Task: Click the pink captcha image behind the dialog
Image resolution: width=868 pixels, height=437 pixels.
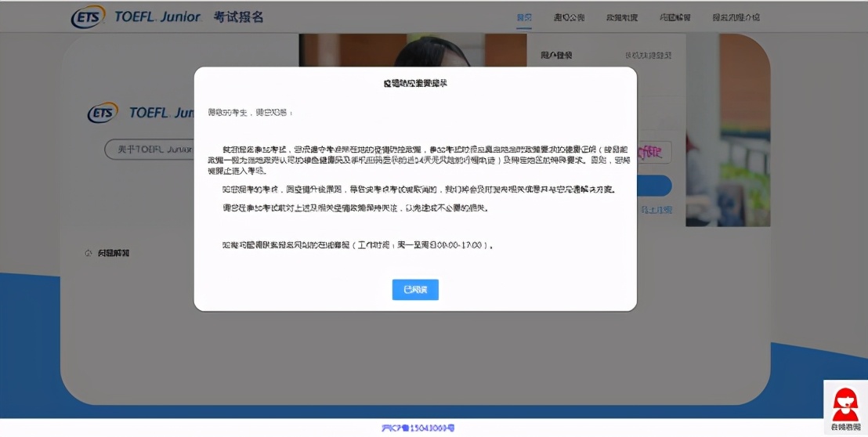Action: tap(654, 153)
